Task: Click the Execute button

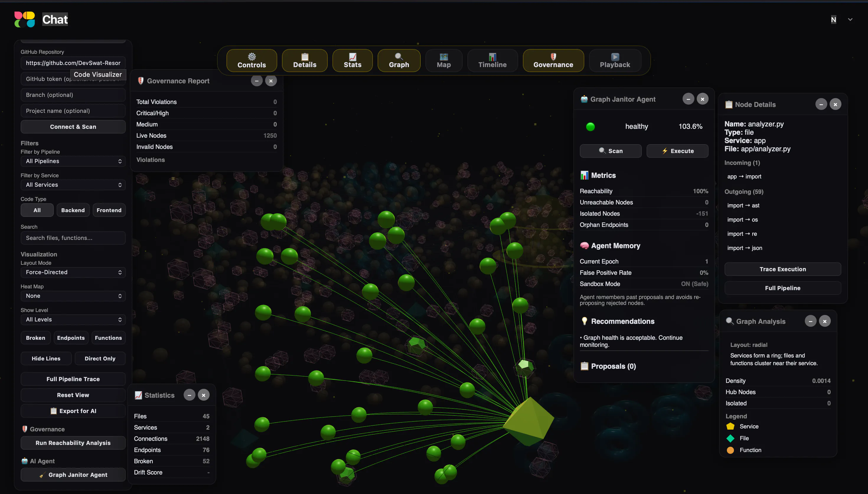Action: point(677,151)
